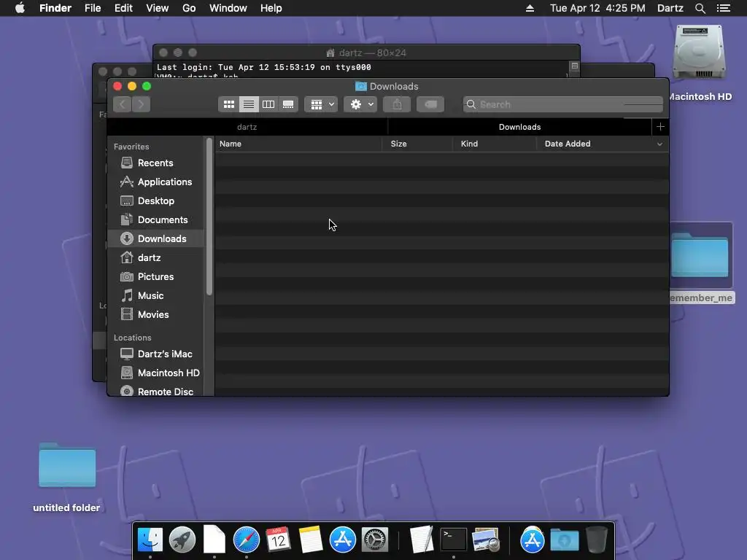Open Launchpad from the Dock

click(x=182, y=540)
